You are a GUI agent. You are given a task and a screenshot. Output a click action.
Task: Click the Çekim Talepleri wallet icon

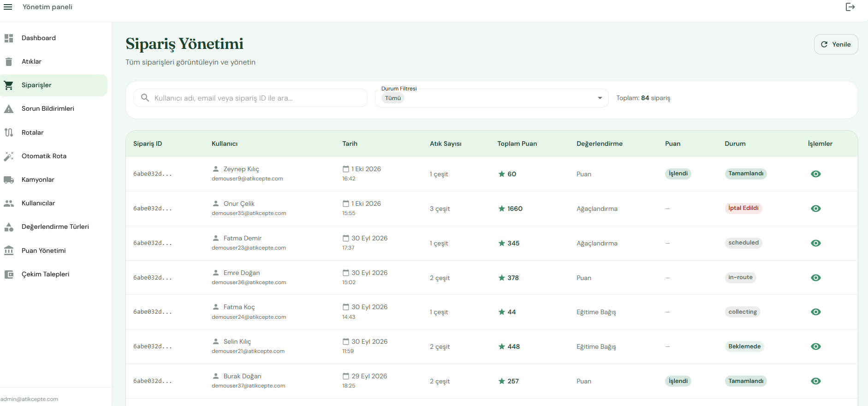click(x=9, y=275)
